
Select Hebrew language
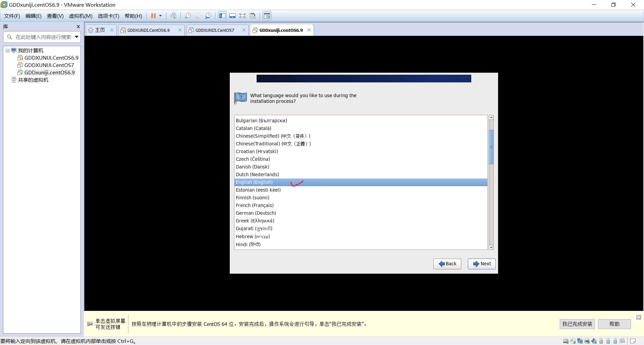(x=361, y=236)
